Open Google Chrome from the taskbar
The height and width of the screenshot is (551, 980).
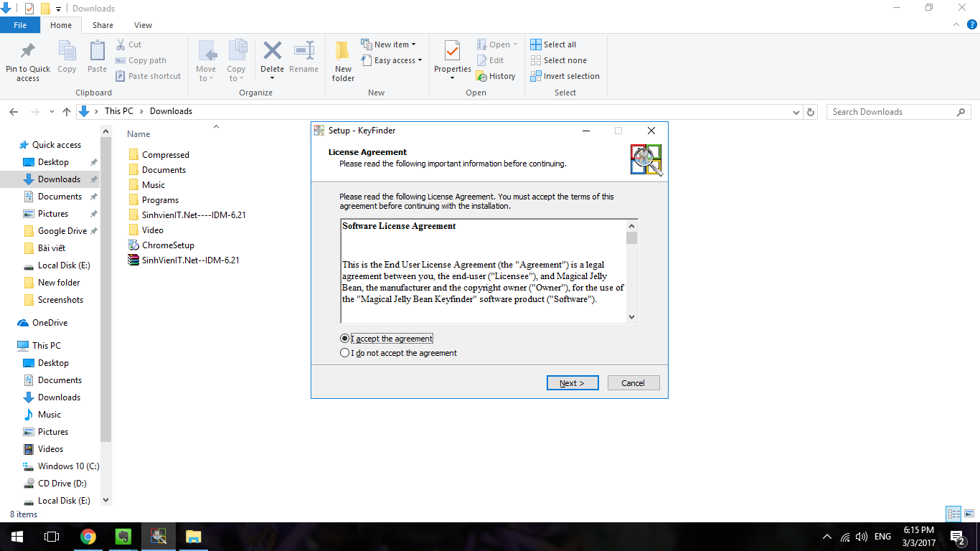click(x=88, y=537)
